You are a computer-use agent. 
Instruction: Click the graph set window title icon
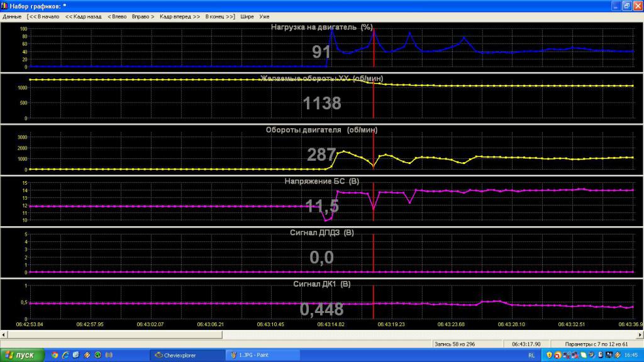tap(4, 6)
